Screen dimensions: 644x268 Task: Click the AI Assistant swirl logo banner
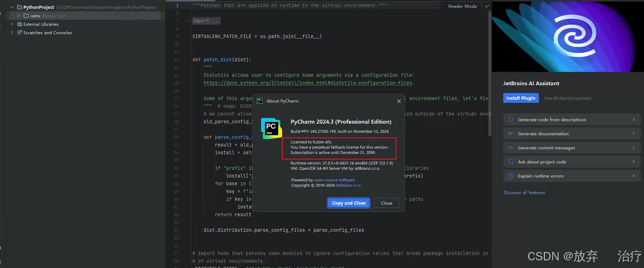pos(568,36)
